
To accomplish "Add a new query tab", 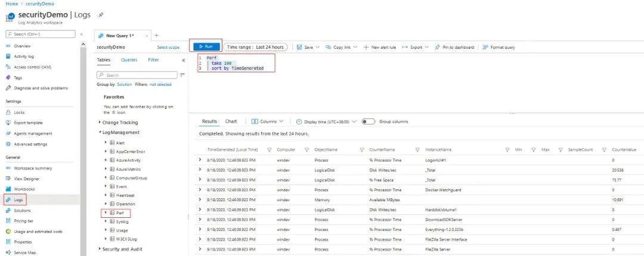I will [156, 36].
